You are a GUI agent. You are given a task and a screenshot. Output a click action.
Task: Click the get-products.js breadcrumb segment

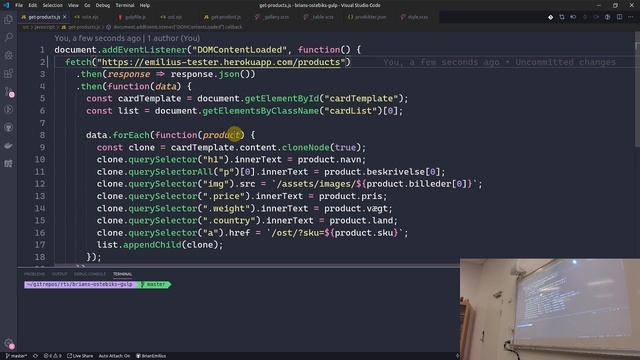coord(81,27)
